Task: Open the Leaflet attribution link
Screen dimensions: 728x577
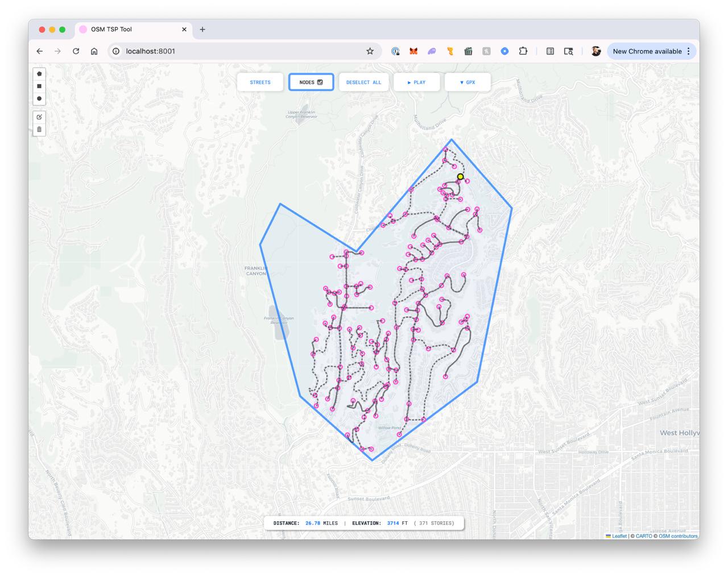Action: pyautogui.click(x=619, y=536)
